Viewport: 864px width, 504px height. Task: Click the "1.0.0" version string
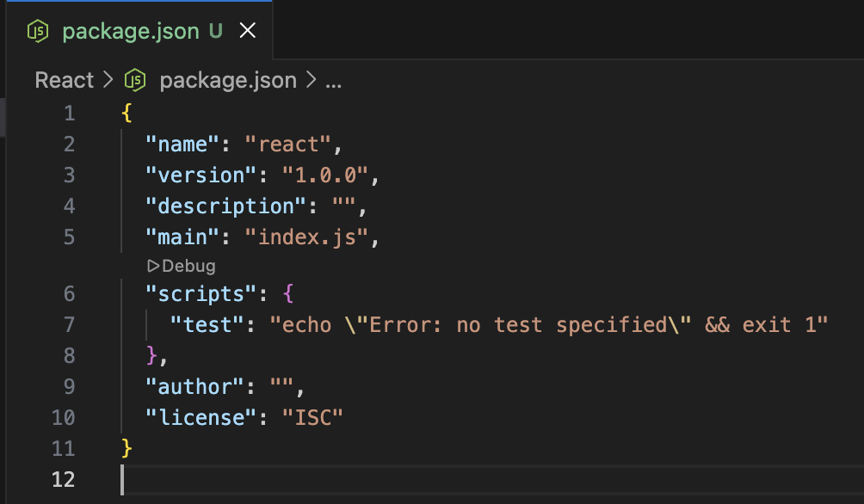[x=326, y=175]
